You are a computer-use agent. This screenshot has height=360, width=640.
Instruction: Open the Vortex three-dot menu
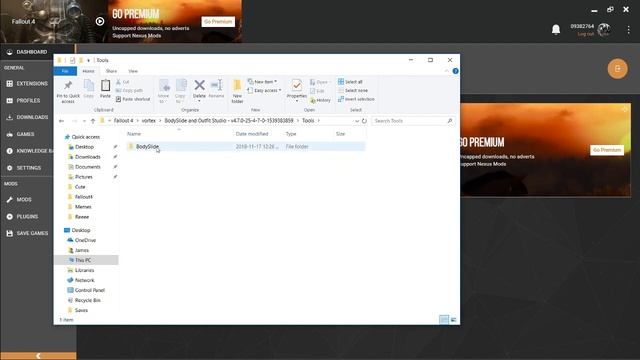click(629, 29)
